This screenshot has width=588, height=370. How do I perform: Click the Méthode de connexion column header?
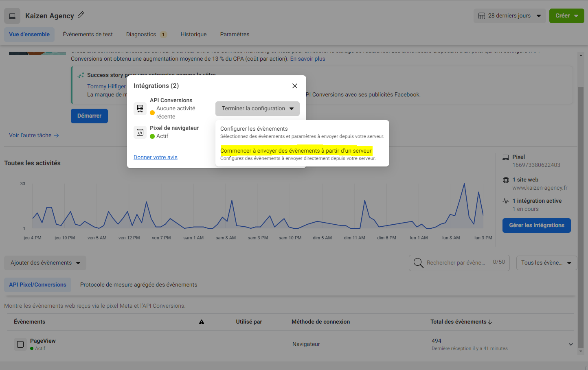tap(320, 322)
